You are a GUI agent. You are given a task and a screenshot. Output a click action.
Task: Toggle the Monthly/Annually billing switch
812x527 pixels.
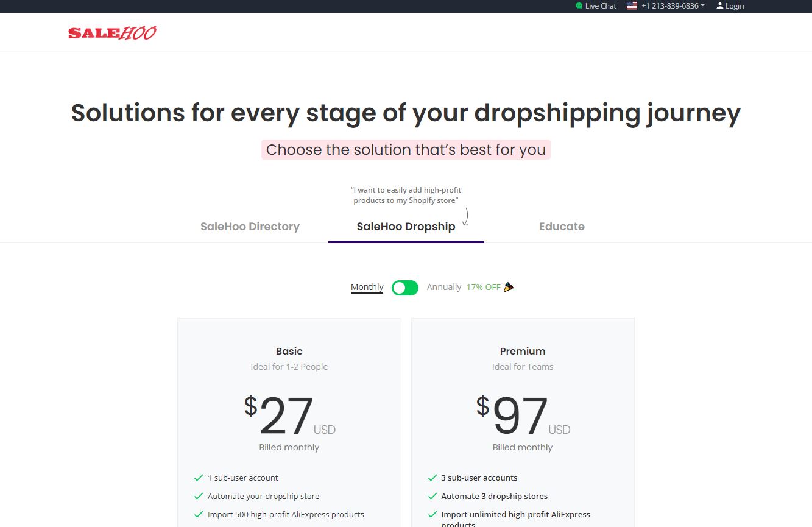coord(405,288)
